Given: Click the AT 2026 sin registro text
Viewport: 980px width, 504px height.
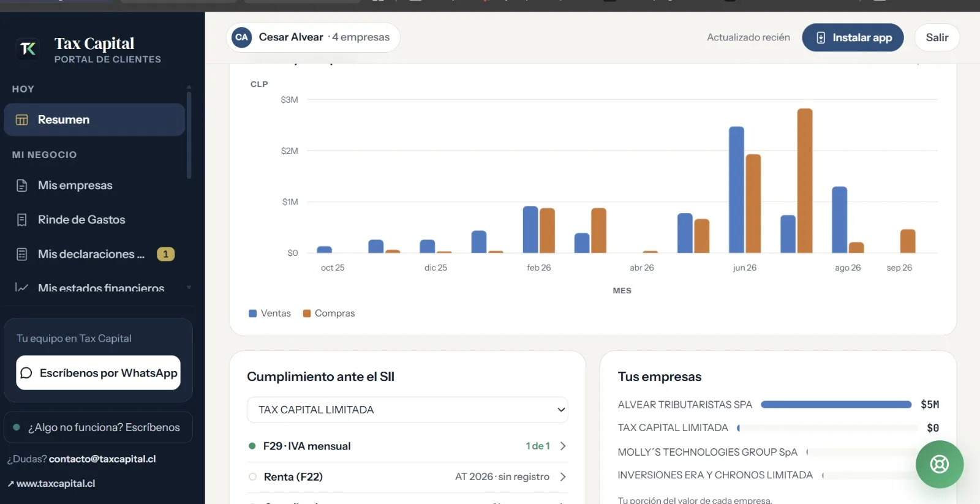Looking at the screenshot, I should pyautogui.click(x=502, y=477).
